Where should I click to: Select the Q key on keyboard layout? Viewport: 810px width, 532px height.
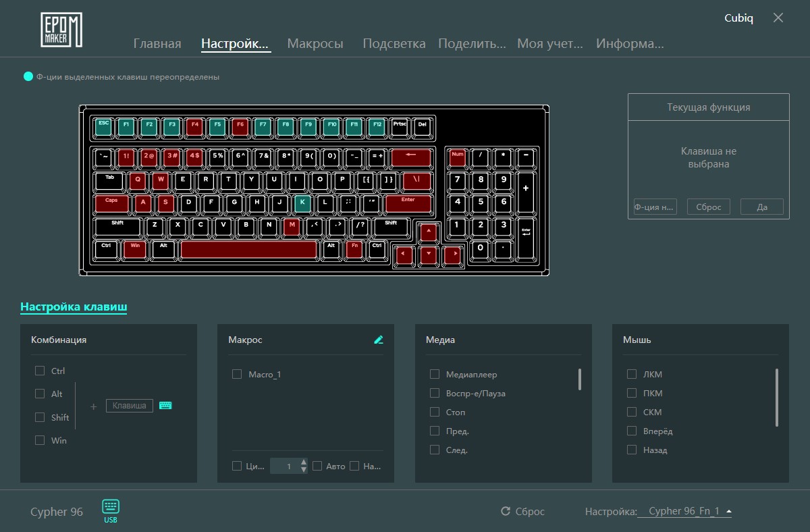tap(138, 180)
